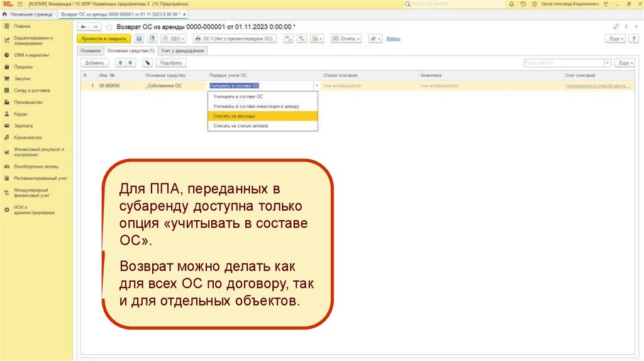Image resolution: width=644 pixels, height=361 pixels.
Task: Navigate back with the left arrow
Action: tap(83, 27)
